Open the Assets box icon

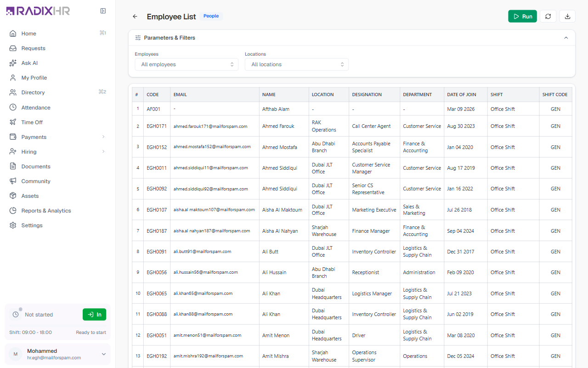13,196
